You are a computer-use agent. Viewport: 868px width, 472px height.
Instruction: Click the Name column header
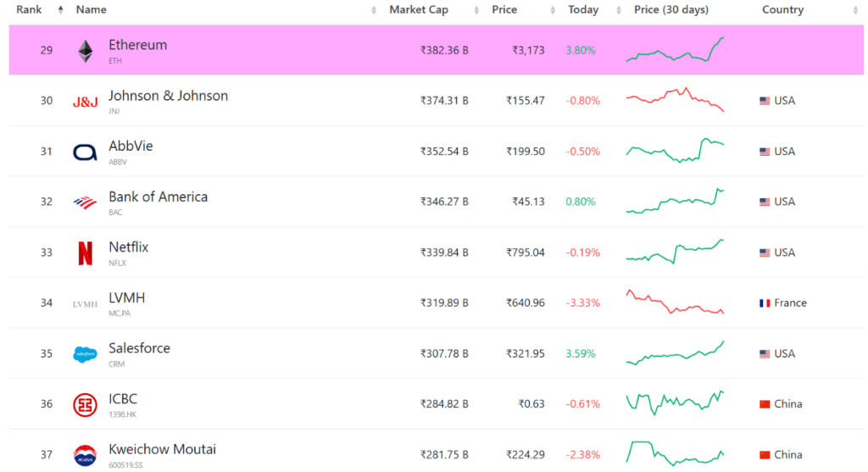point(92,10)
